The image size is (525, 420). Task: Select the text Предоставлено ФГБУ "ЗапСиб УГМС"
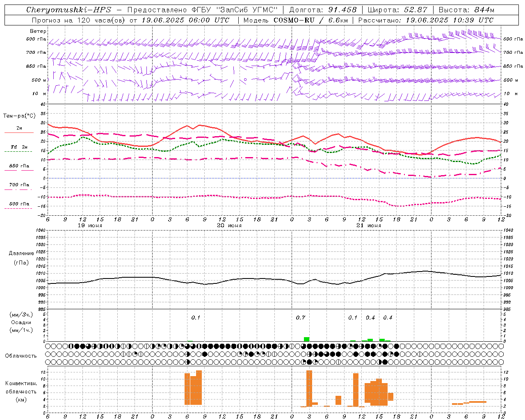[x=203, y=10]
